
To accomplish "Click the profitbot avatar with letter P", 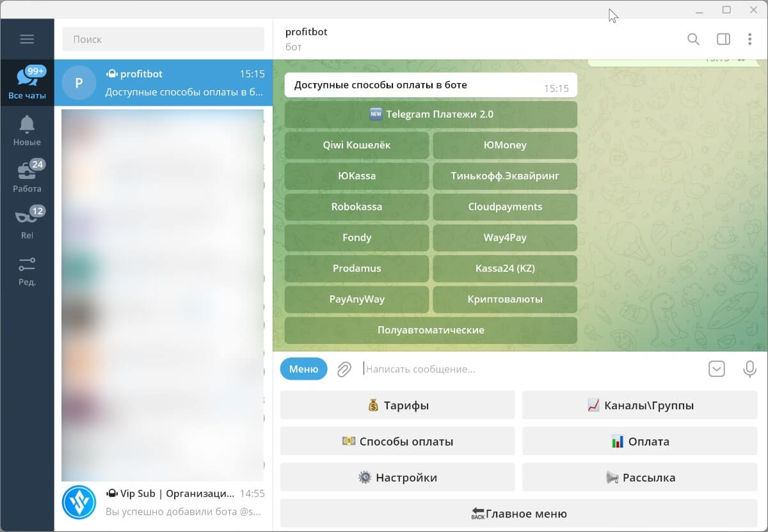I will (79, 83).
